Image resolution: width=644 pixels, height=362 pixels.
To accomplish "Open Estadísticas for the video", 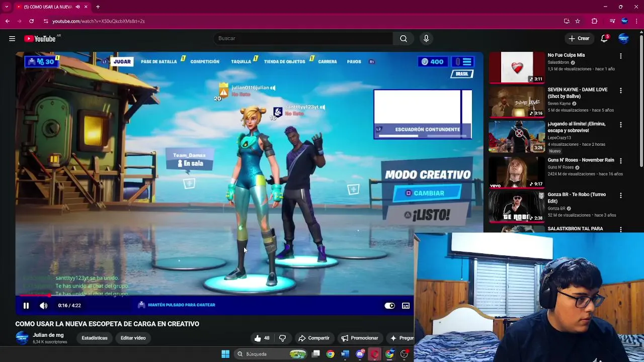I will click(x=95, y=338).
